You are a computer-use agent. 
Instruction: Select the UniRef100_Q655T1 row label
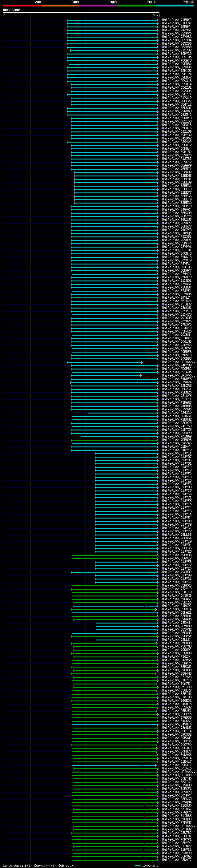tap(177, 169)
